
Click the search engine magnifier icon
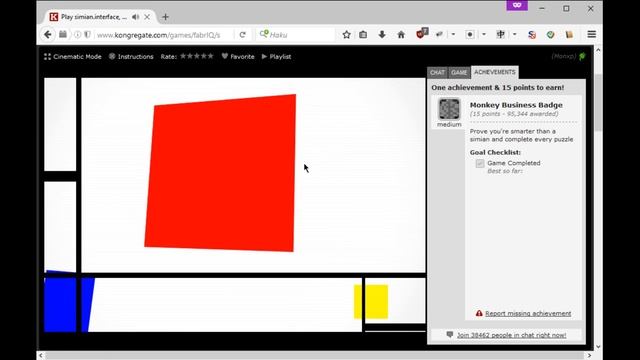(x=264, y=34)
